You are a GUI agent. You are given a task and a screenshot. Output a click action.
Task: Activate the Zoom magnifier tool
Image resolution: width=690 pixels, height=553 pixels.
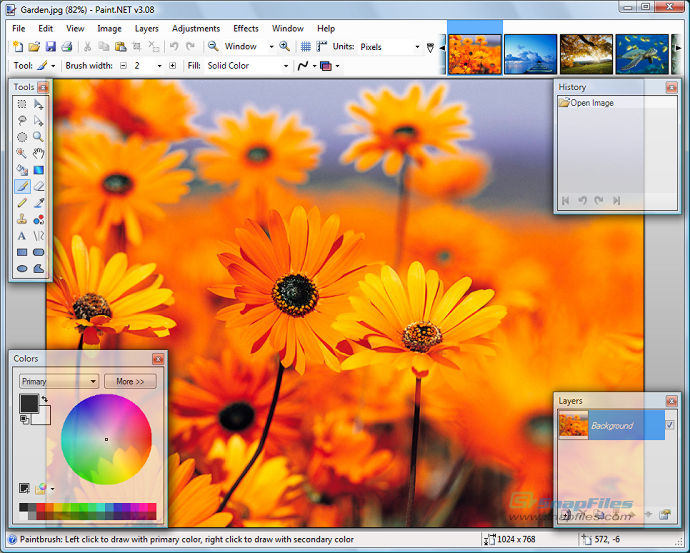pos(39,136)
